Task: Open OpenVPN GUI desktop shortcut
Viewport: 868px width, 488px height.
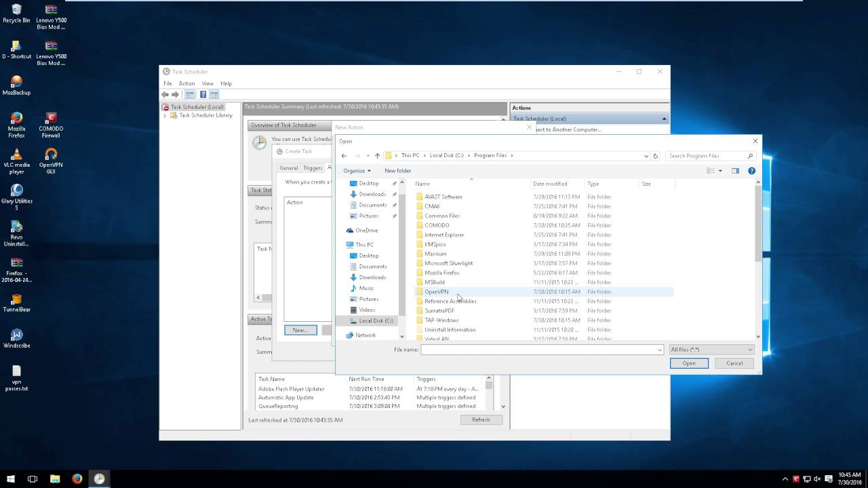Action: tap(51, 159)
